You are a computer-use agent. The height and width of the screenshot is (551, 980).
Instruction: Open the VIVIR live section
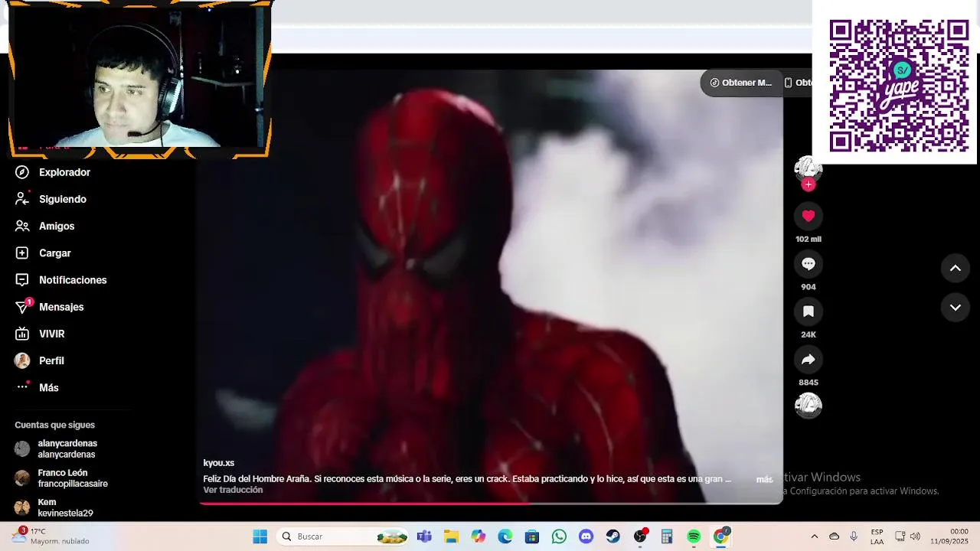point(40,334)
